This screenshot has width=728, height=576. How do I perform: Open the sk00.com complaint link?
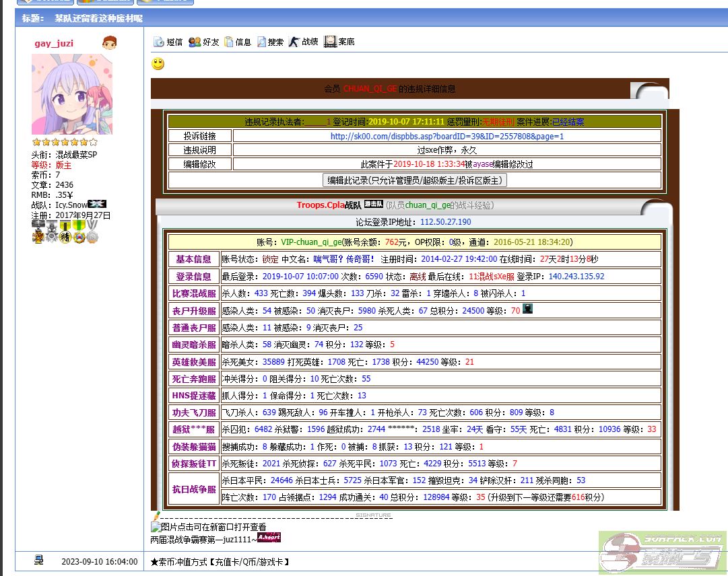(446, 136)
